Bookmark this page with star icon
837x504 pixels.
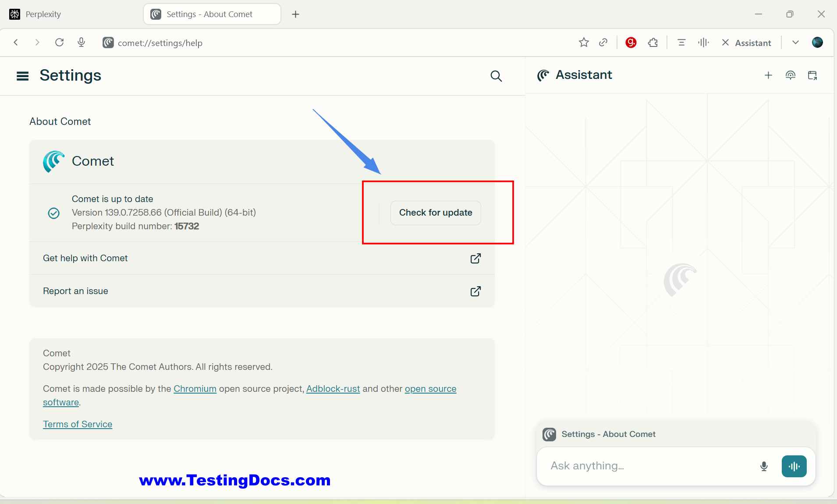click(x=584, y=43)
